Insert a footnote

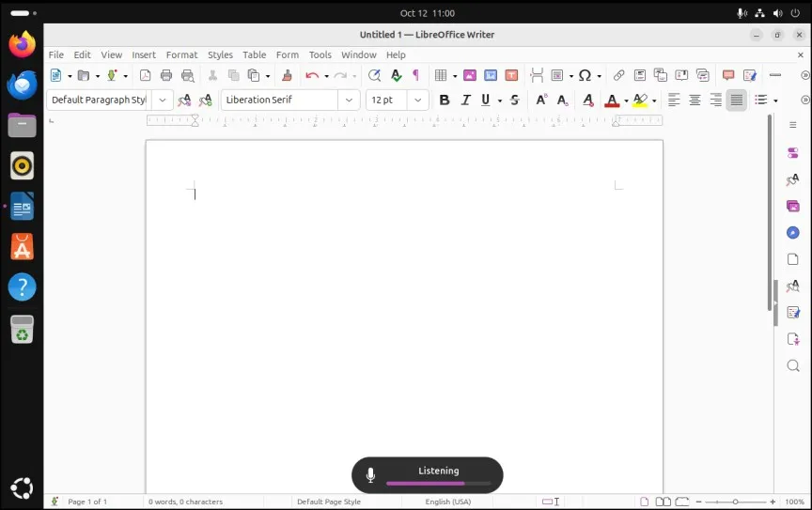tap(640, 75)
